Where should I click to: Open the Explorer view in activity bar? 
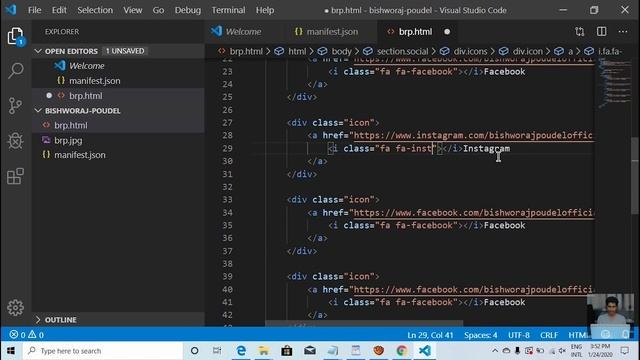[x=16, y=36]
